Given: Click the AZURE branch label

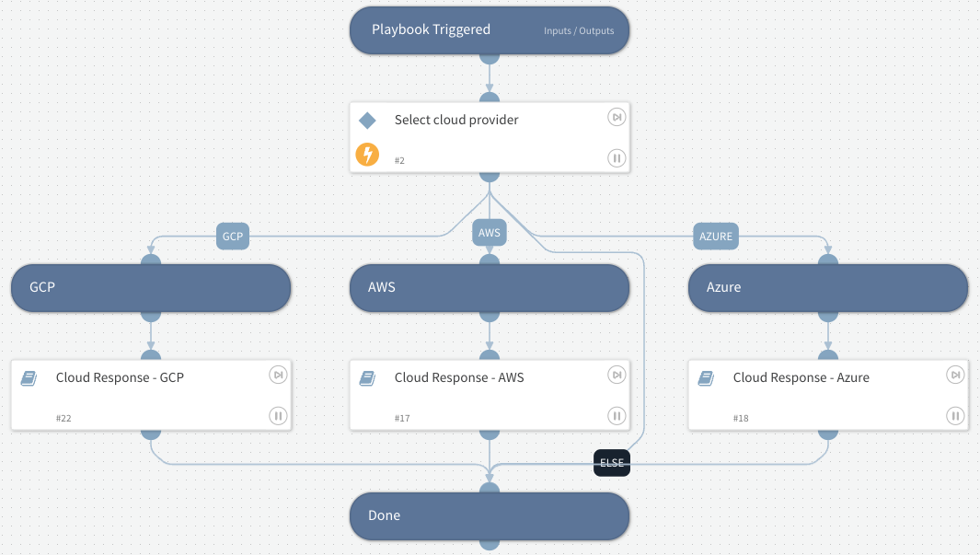Looking at the screenshot, I should [x=716, y=237].
